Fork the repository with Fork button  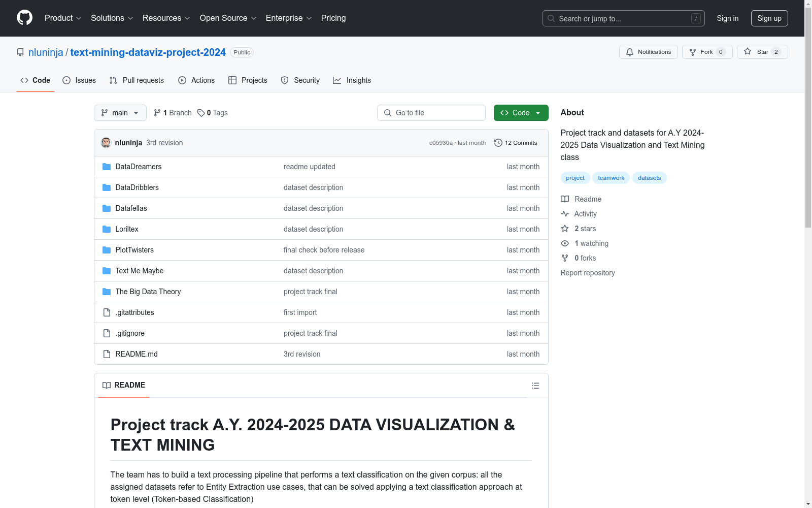(707, 52)
